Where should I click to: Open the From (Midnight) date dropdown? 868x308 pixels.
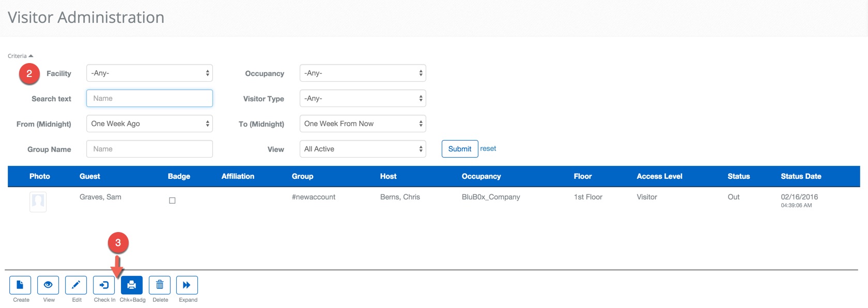coord(149,124)
